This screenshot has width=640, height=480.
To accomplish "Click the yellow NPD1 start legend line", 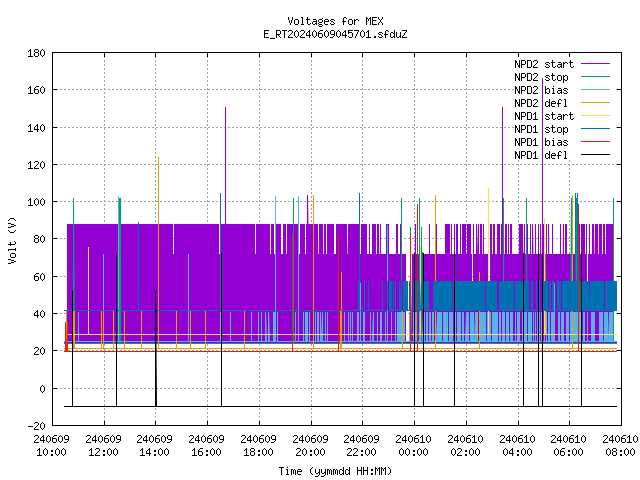I will point(595,116).
